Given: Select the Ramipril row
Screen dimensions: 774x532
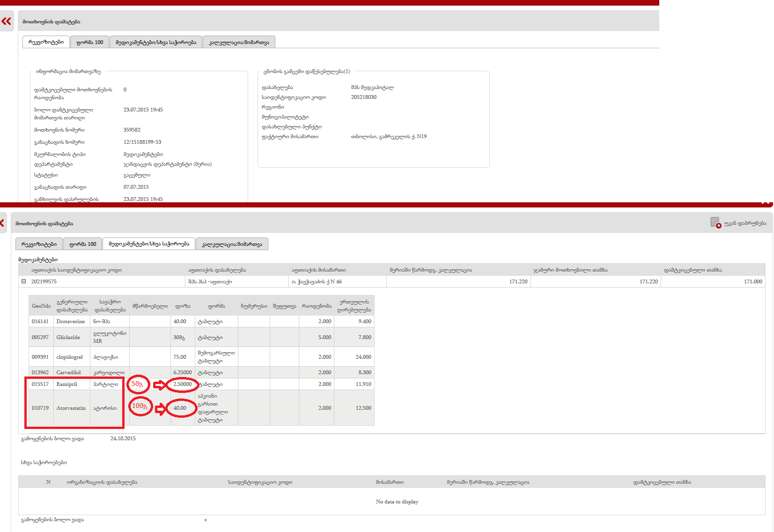Looking at the screenshot, I should (x=66, y=384).
